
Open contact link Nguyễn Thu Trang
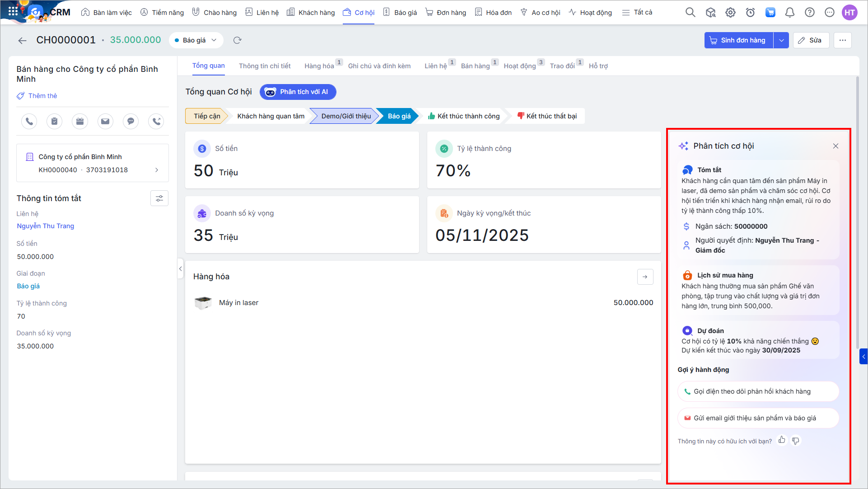point(46,226)
